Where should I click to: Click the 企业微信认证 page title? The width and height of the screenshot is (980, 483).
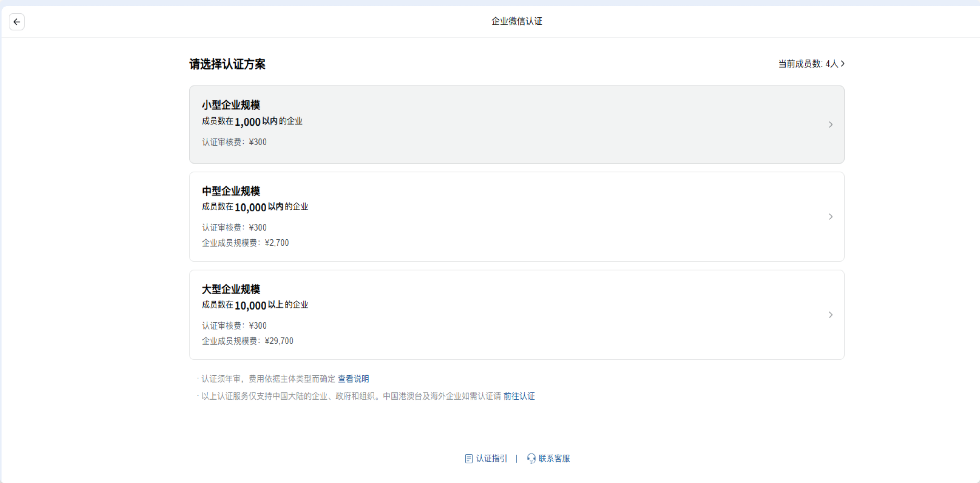(517, 21)
